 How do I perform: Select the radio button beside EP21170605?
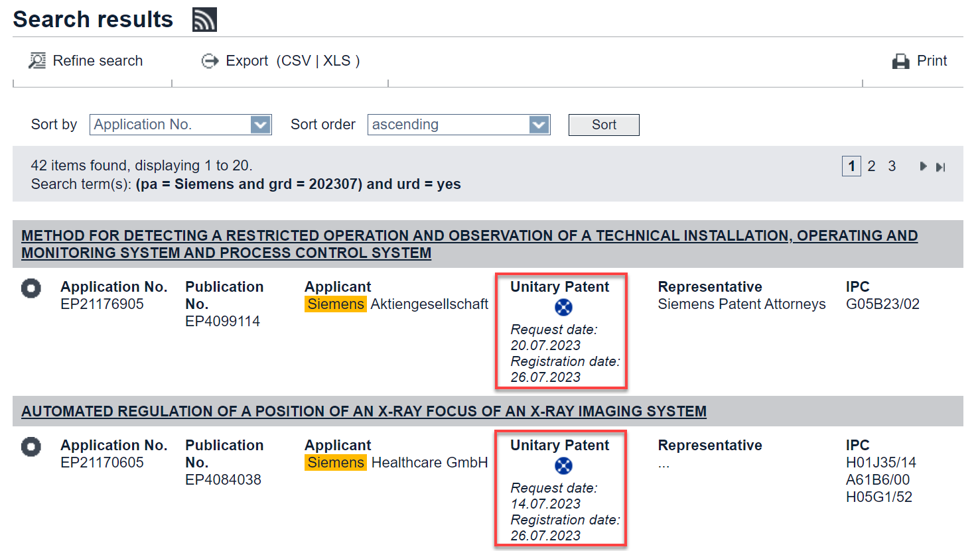(x=31, y=447)
